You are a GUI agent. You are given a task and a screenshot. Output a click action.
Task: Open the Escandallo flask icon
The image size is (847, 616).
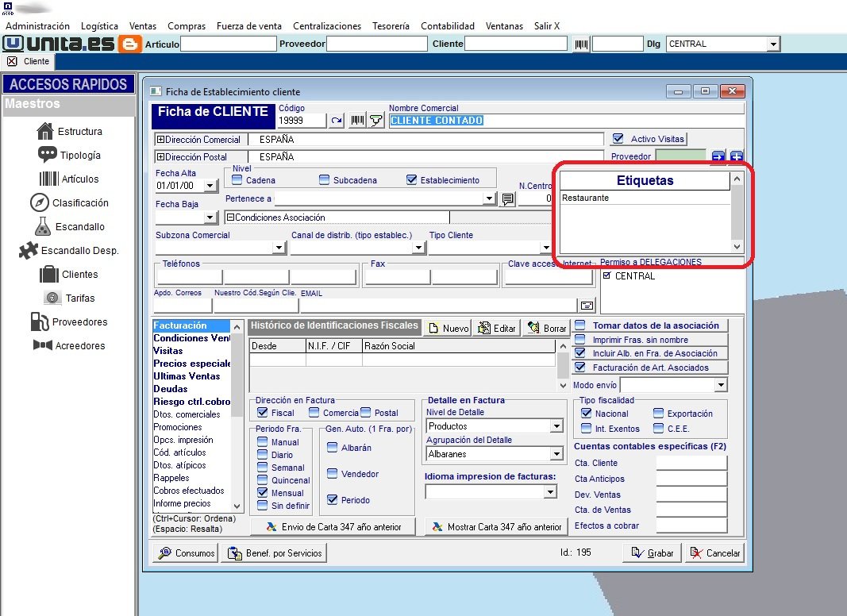coord(43,226)
